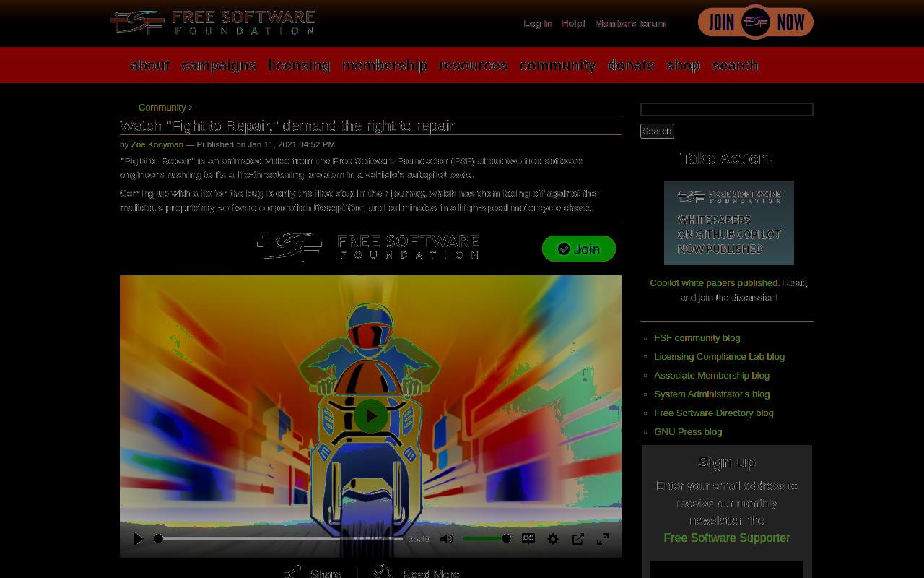Viewport: 924px width, 578px height.
Task: Select search in navigation bar
Action: click(735, 65)
